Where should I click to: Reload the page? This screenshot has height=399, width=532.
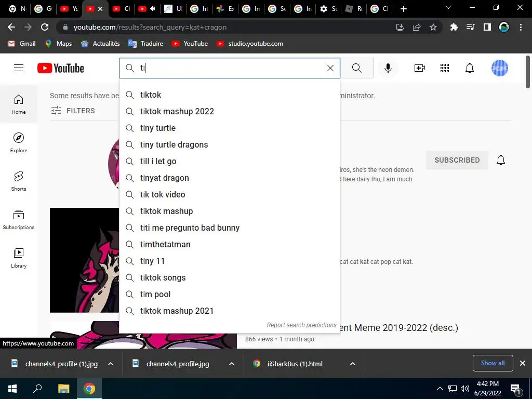pos(45,27)
